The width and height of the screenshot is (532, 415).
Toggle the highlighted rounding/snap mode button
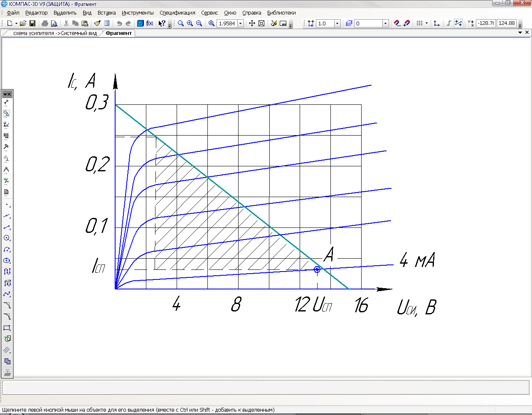pyautogui.click(x=458, y=23)
